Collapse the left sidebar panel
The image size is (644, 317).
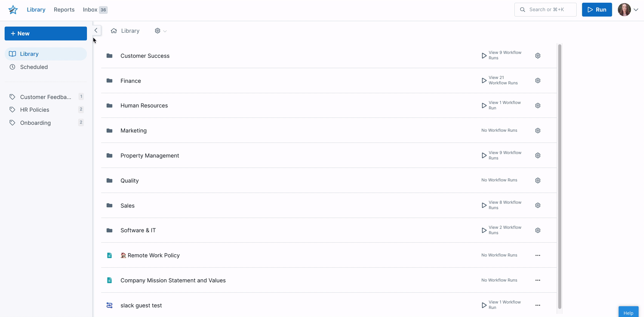tap(96, 30)
